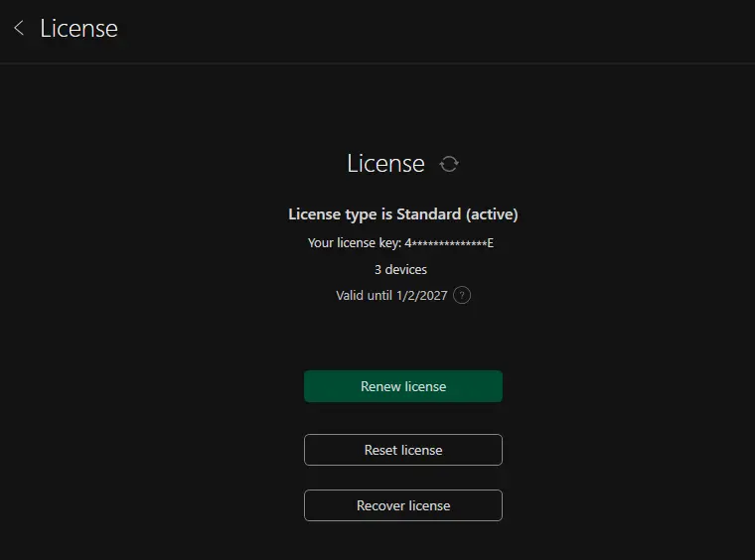The image size is (755, 560).
Task: Open the help tooltip next to validity date
Action: point(462,295)
